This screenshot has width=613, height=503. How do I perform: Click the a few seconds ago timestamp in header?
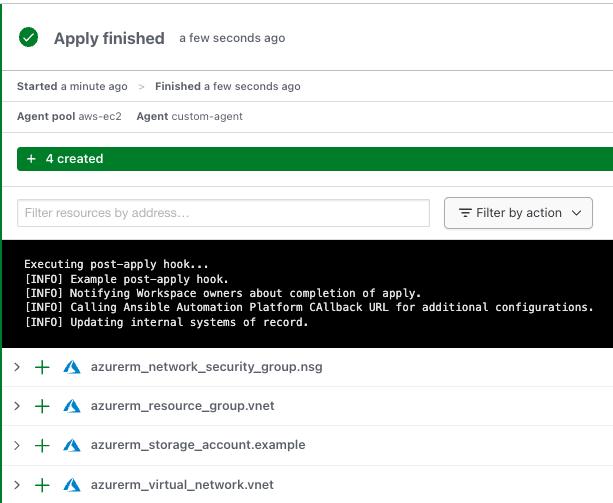(x=232, y=38)
